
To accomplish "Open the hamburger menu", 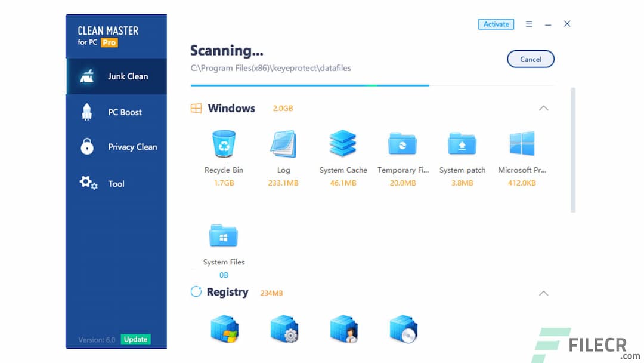I will pyautogui.click(x=528, y=24).
